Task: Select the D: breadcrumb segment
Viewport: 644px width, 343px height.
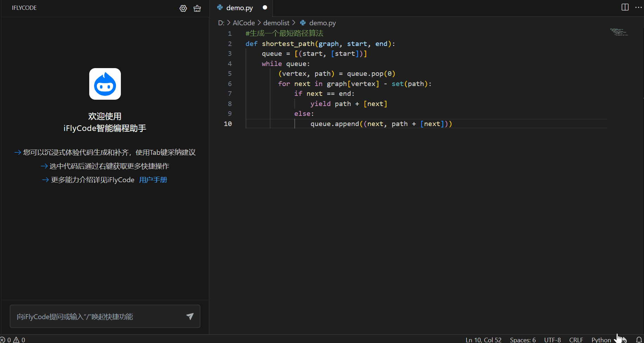Action: 221,23
